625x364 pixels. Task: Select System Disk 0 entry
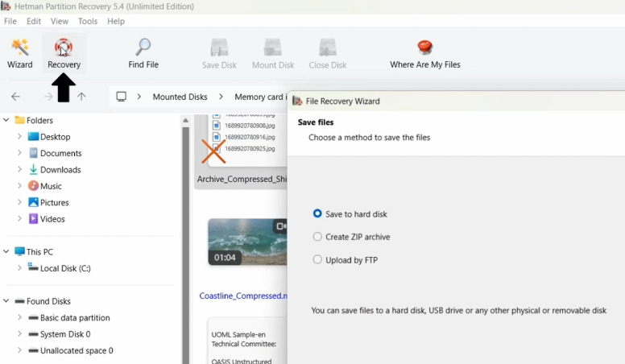[59, 334]
